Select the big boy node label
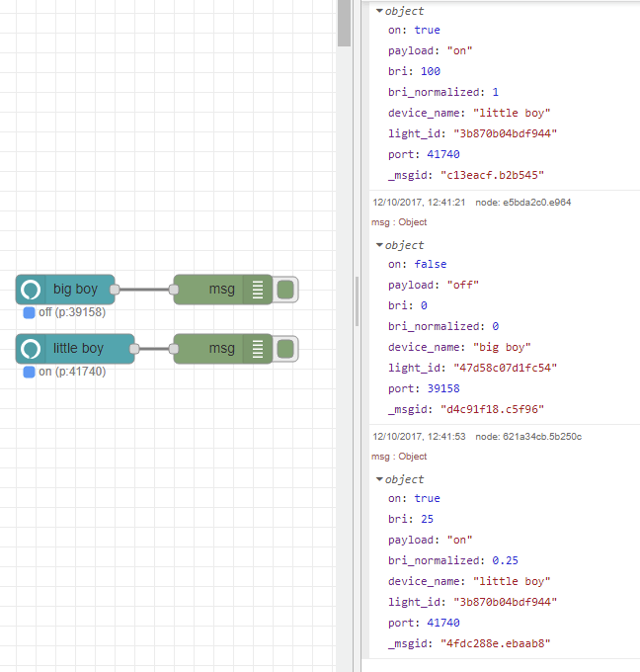640x672 pixels. pos(76,290)
